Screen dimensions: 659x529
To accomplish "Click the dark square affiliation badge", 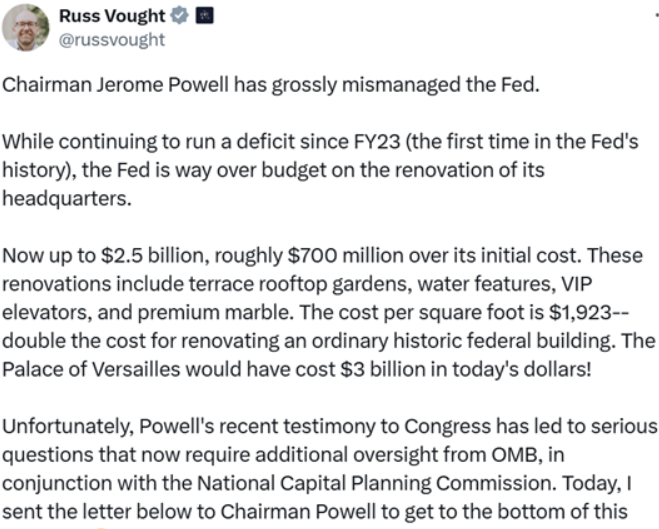I will click(x=205, y=16).
